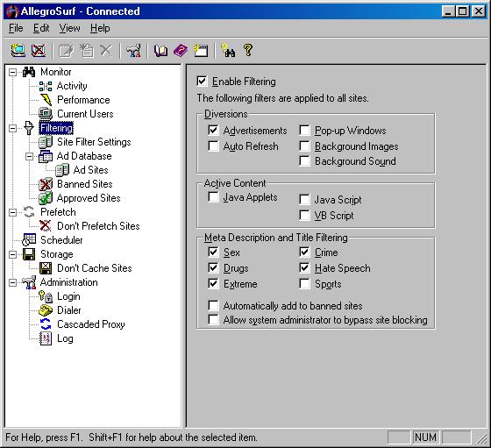Select Don't Cache Sites tree item
Screen dimensions: 491x448
(x=95, y=268)
